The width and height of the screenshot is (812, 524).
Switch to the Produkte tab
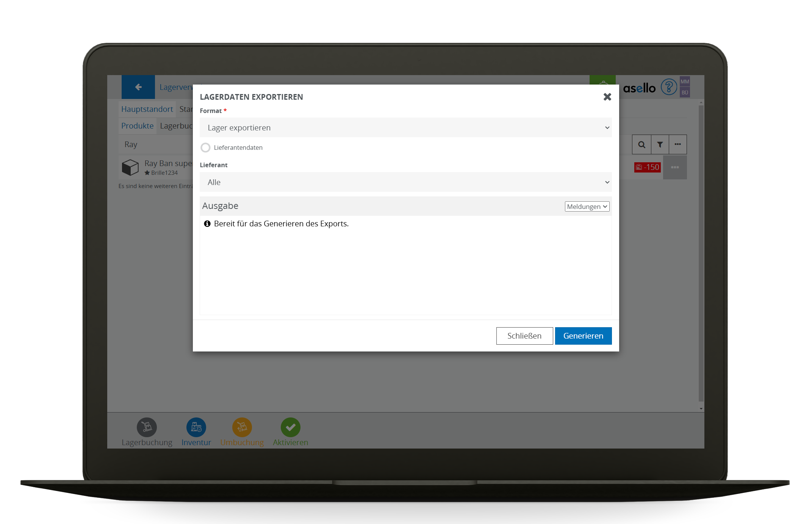pos(137,126)
